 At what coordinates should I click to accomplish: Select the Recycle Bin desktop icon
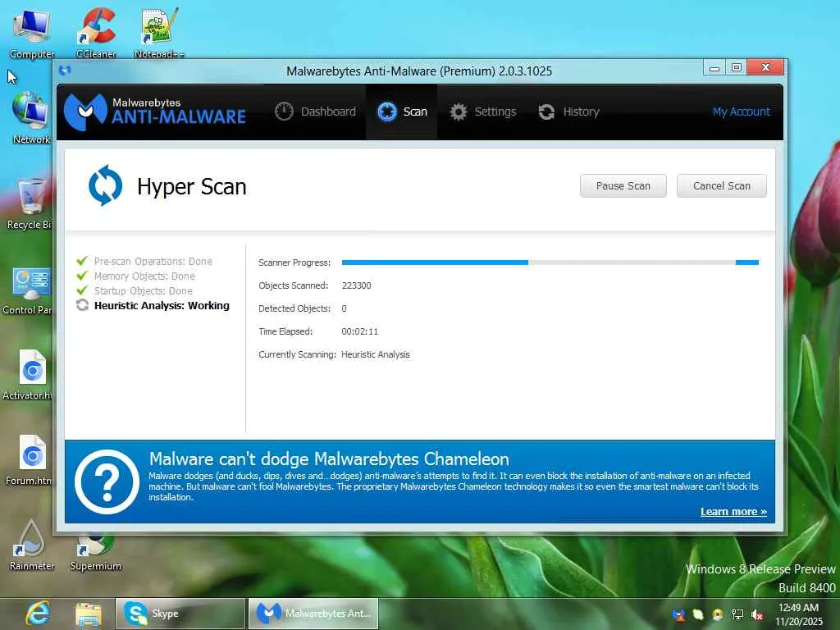pyautogui.click(x=30, y=203)
